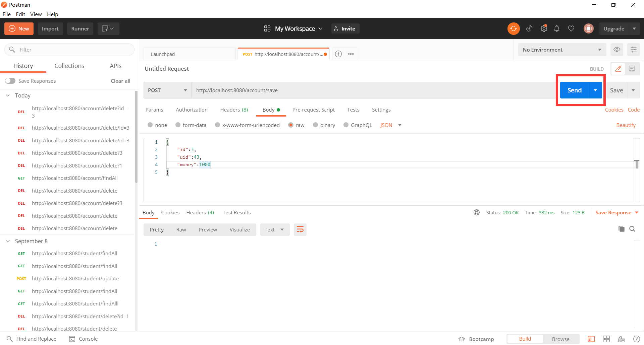This screenshot has height=345, width=644.
Task: Toggle the wrap lines icon in response
Action: (300, 229)
